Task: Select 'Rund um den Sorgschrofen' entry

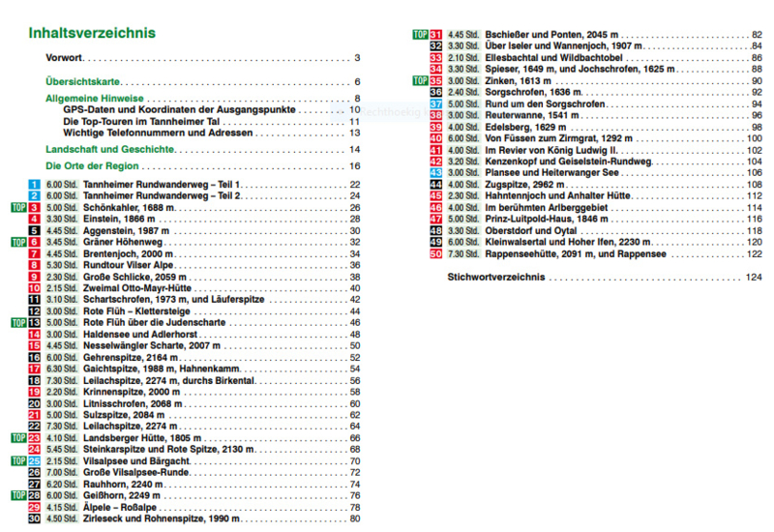Action: click(x=545, y=103)
